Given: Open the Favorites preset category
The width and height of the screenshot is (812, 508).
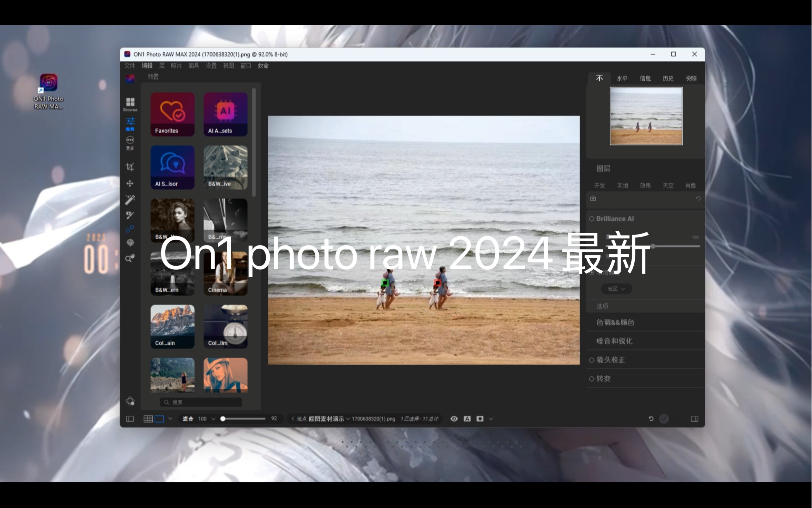Looking at the screenshot, I should coord(172,115).
